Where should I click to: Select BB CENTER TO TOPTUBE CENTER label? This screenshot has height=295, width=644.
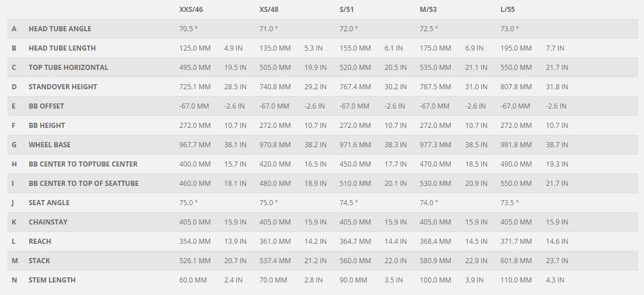83,164
